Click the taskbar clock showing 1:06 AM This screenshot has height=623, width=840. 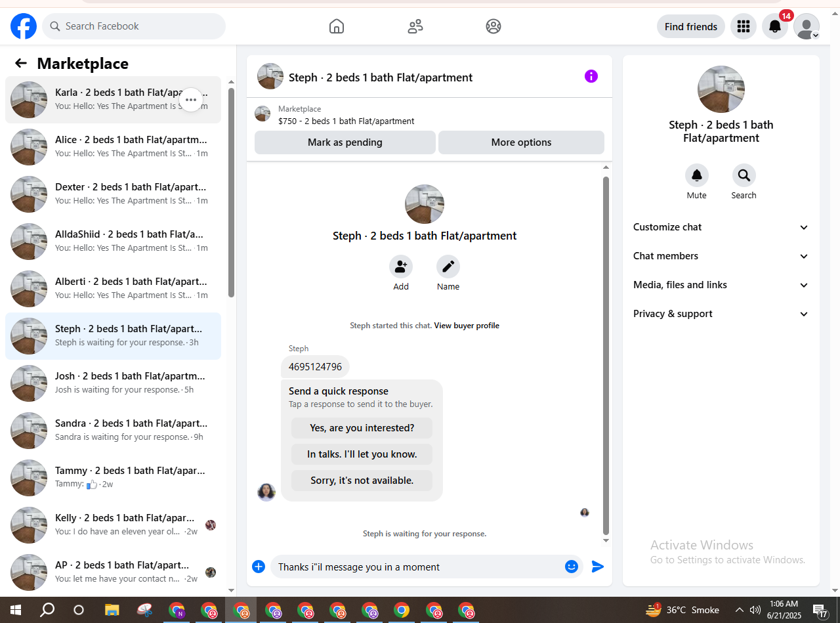click(784, 610)
